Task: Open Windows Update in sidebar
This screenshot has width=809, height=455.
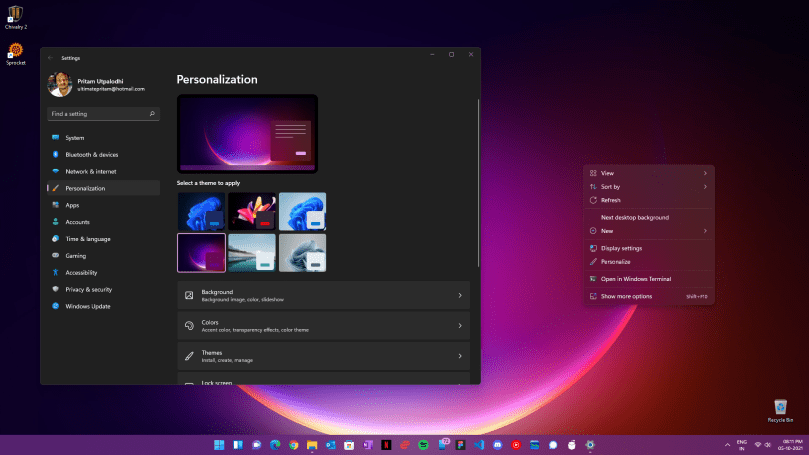Action: click(87, 306)
